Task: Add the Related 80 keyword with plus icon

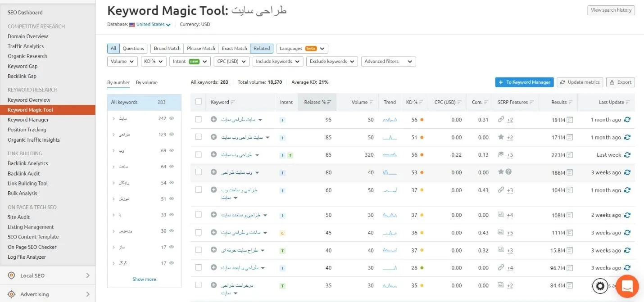Action: click(x=213, y=172)
